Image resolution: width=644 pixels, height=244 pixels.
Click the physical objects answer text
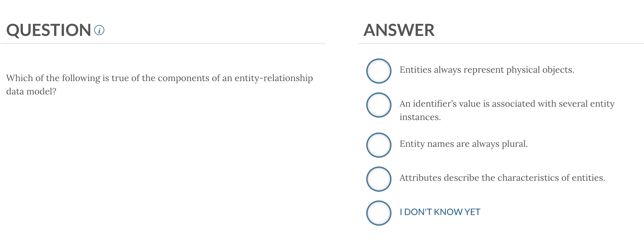click(x=486, y=70)
